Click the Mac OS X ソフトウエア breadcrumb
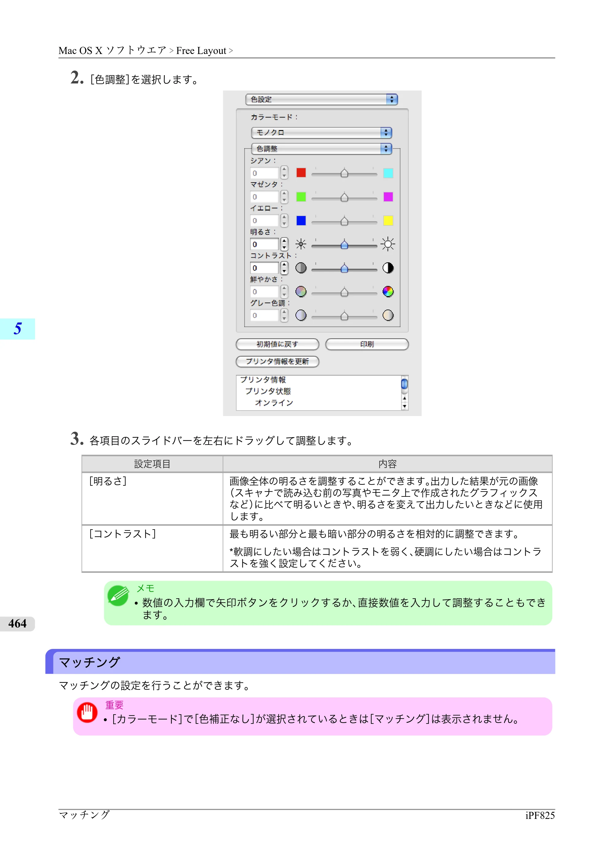The height and width of the screenshot is (868, 614). click(x=112, y=51)
